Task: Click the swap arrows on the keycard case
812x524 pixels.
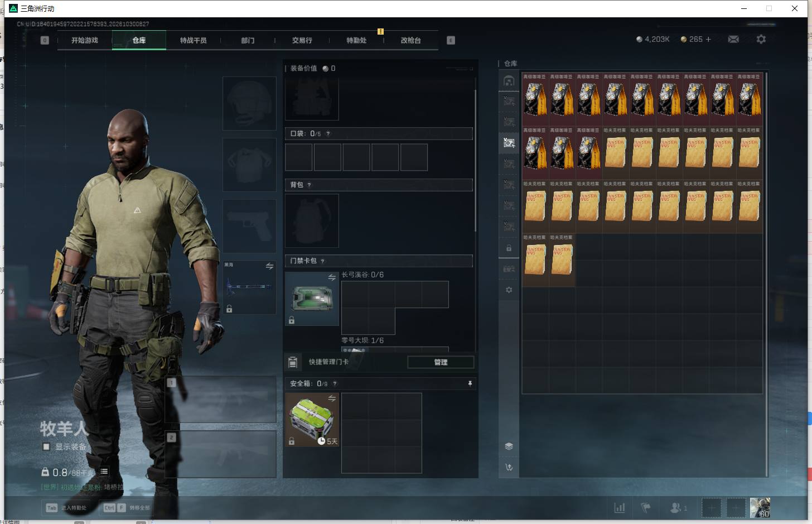Action: coord(332,277)
